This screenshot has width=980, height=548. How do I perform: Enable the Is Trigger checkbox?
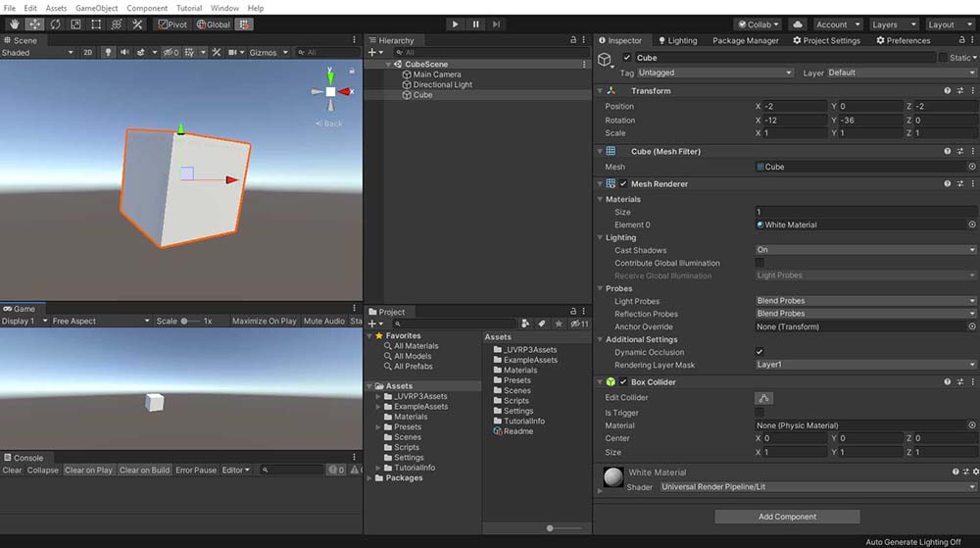[759, 413]
